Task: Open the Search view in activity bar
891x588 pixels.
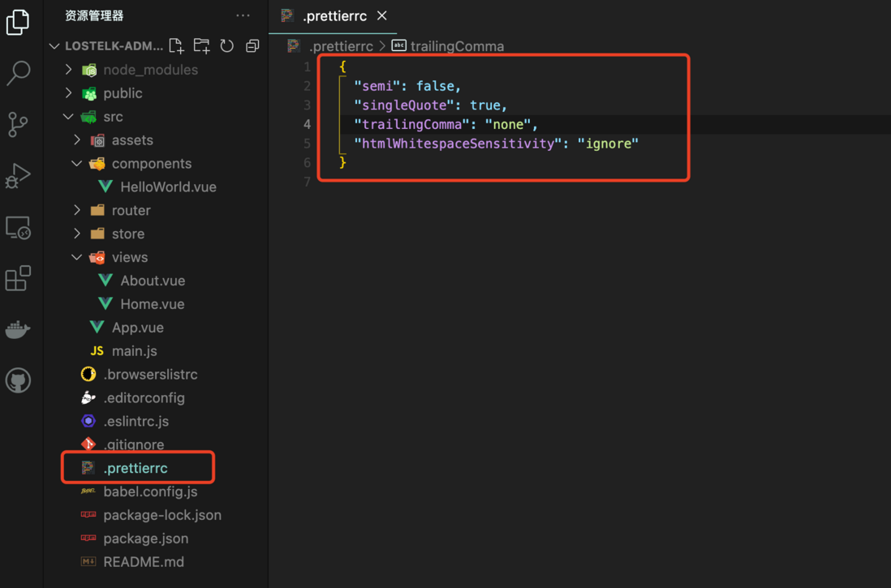Action: point(18,73)
